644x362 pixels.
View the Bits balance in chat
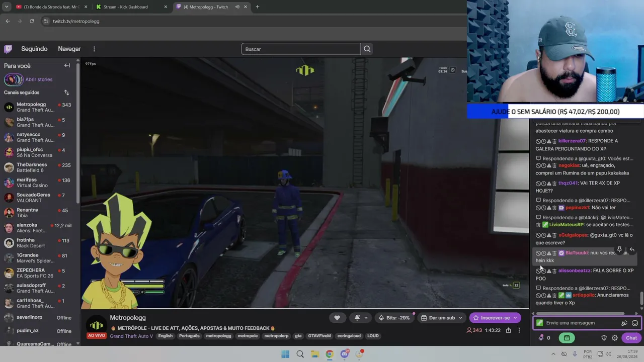544,338
